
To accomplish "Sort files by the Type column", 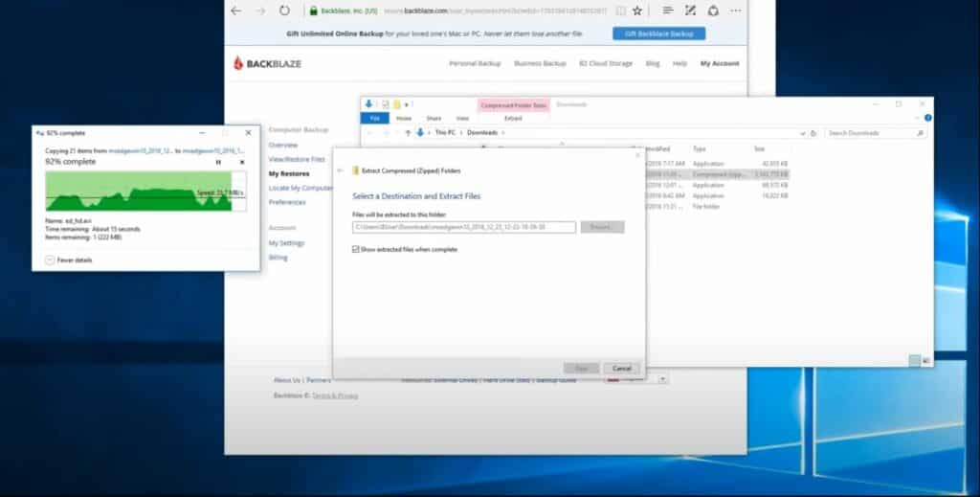I will click(699, 149).
